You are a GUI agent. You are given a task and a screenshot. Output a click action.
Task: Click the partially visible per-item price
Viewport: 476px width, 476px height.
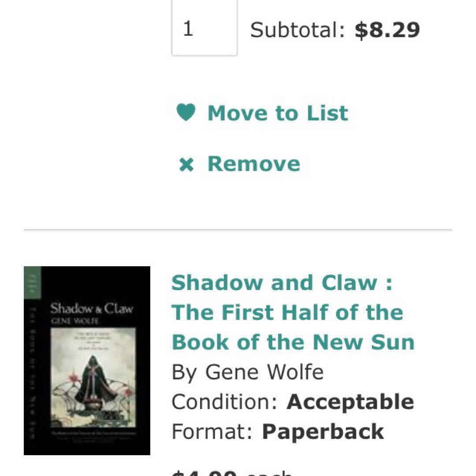[231, 472]
